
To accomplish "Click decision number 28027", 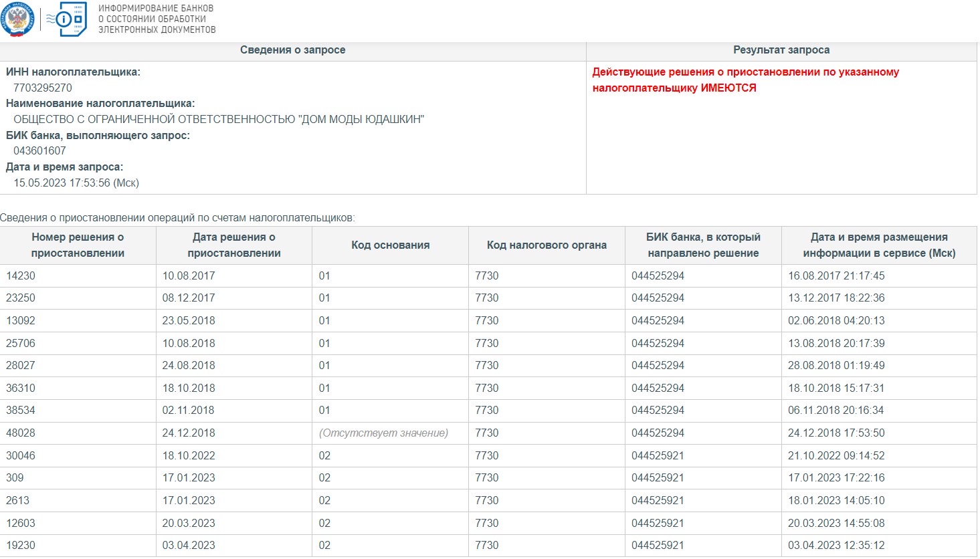I will point(21,366).
